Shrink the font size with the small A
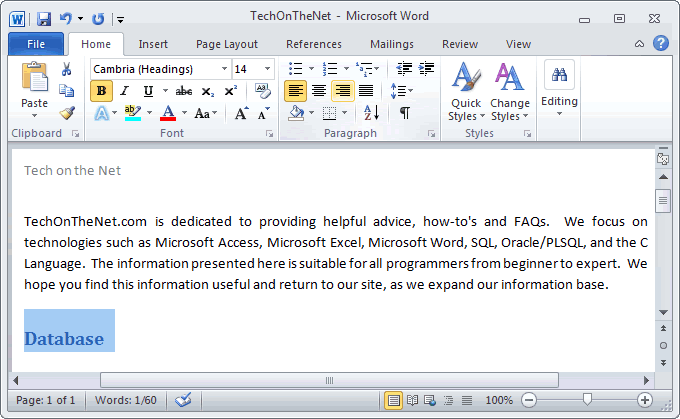The image size is (680, 419). click(x=263, y=114)
